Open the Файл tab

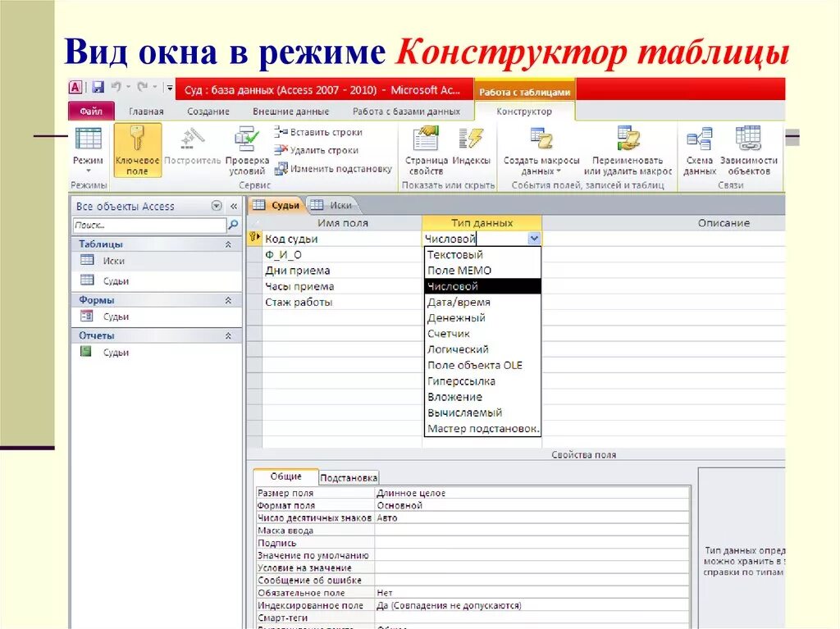coord(91,111)
